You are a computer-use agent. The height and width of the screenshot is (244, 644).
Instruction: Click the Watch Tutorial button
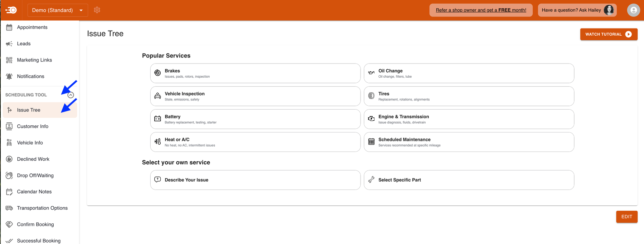[x=609, y=34]
